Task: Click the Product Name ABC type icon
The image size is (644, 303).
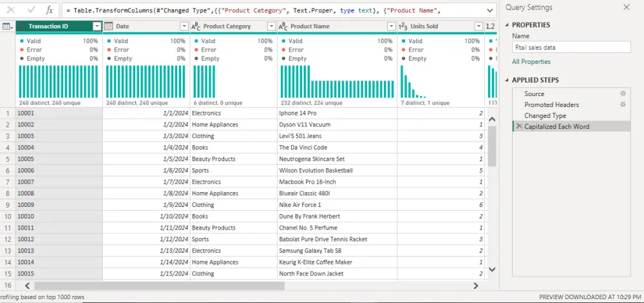Action: coord(283,26)
